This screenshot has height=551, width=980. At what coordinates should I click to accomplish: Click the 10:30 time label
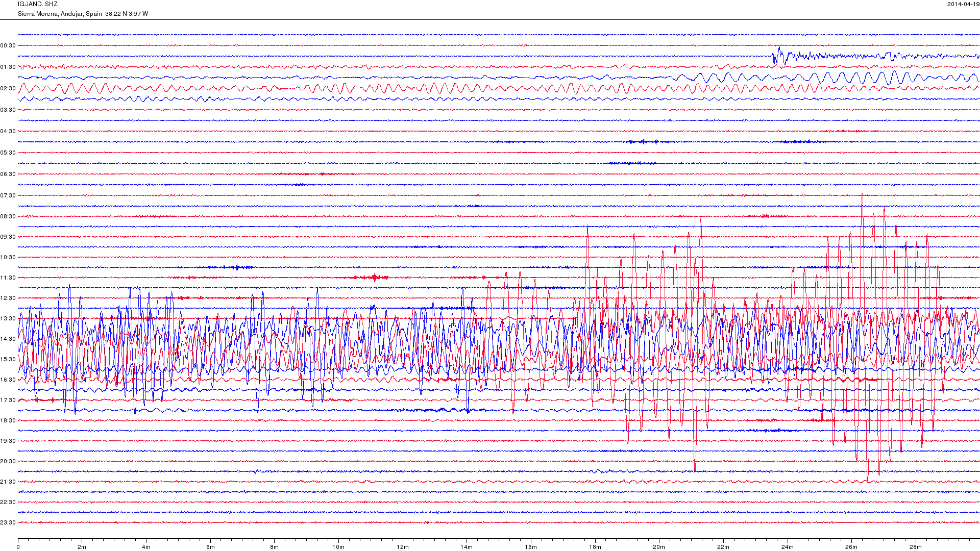pyautogui.click(x=8, y=258)
